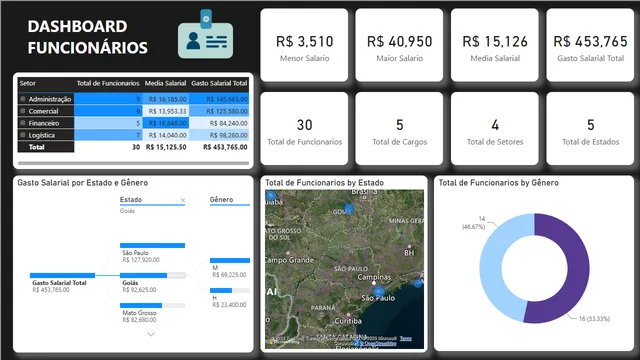Expand the Financeiro row
The width and height of the screenshot is (640, 360).
point(23,123)
